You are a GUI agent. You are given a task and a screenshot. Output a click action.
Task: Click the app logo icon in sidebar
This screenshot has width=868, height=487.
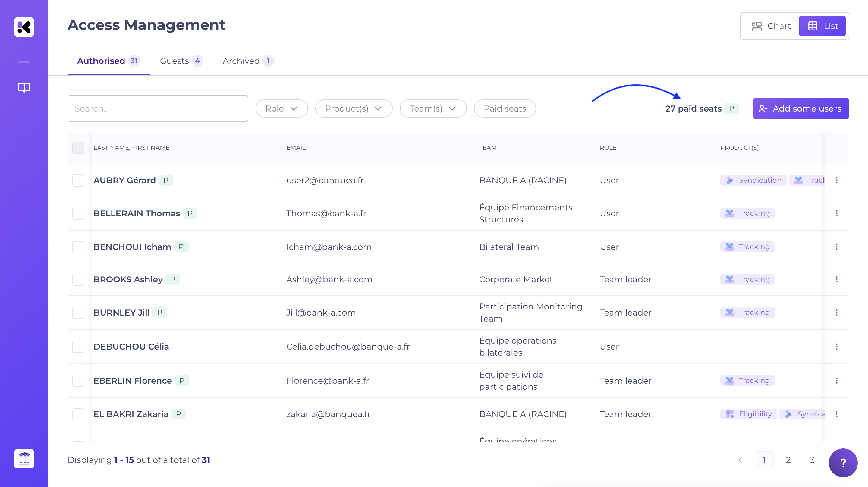(24, 27)
